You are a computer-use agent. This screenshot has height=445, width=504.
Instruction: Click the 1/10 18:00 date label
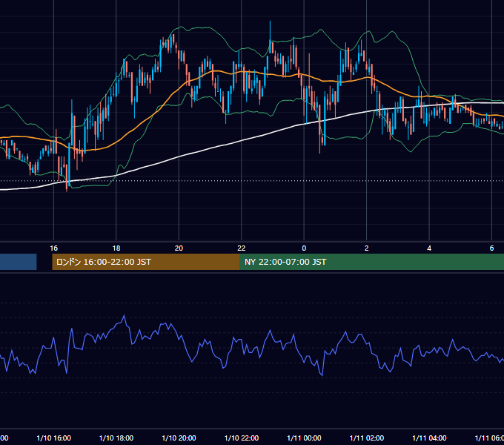tap(116, 438)
